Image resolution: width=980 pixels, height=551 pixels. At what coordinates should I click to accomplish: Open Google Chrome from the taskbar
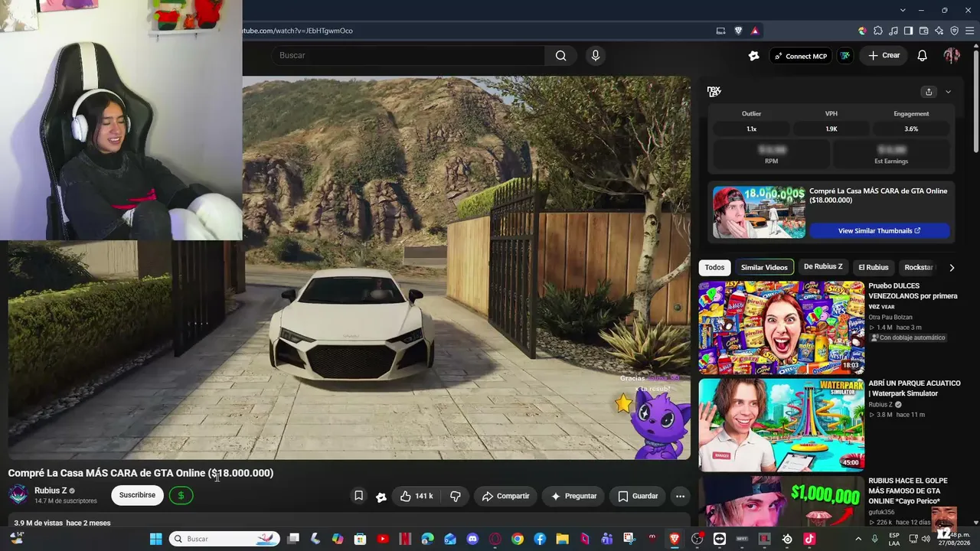(x=518, y=539)
